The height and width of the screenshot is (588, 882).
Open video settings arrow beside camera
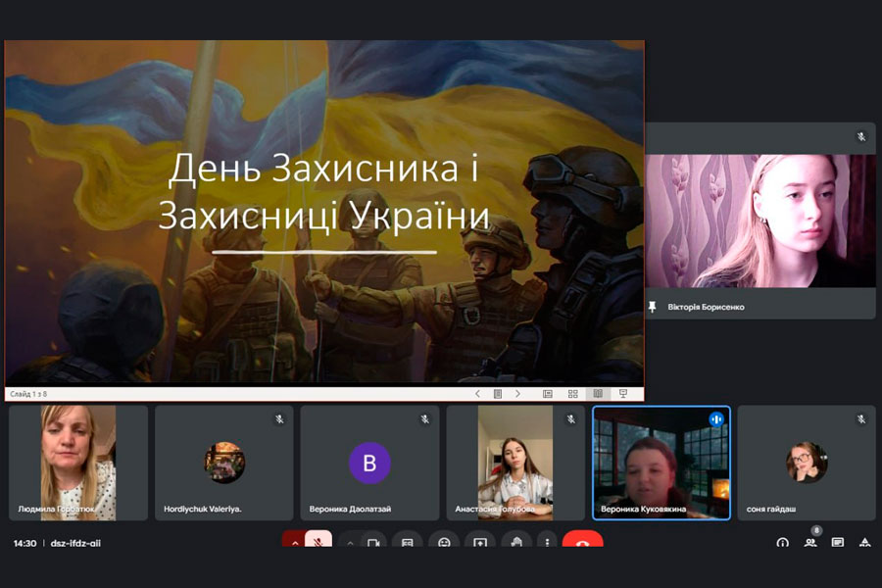coord(351,543)
